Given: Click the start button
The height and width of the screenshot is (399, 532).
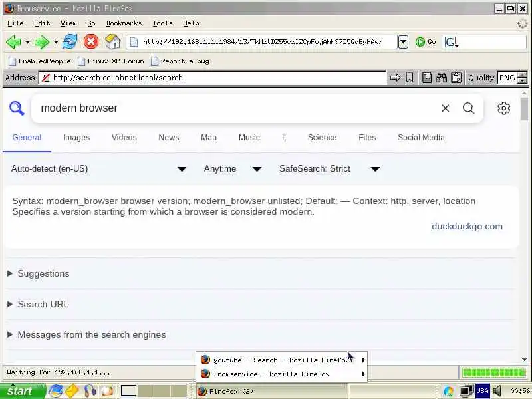Looking at the screenshot, I should [x=23, y=391].
